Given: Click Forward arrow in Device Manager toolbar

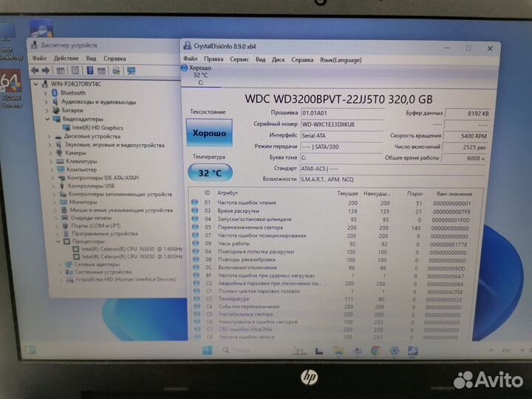Looking at the screenshot, I should [46, 71].
